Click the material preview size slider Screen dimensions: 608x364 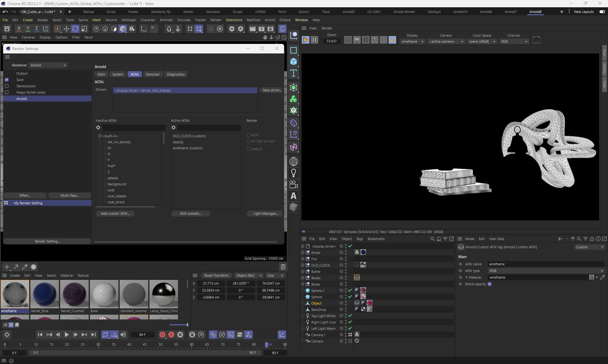coord(179,325)
